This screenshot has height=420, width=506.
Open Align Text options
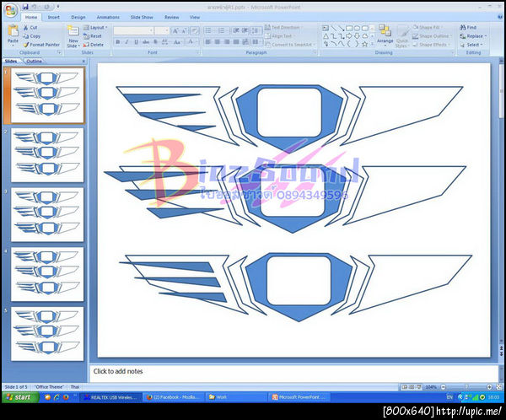pos(278,36)
